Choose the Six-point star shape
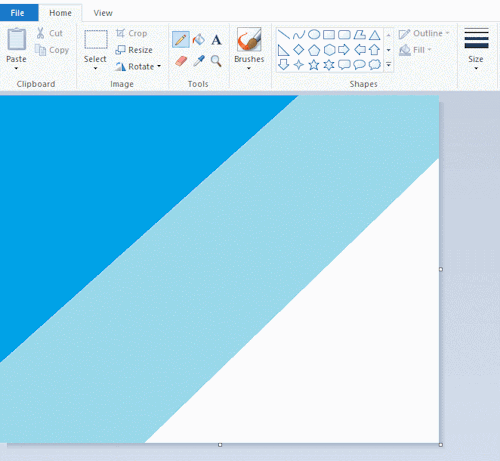The height and width of the screenshot is (461, 500). (329, 65)
